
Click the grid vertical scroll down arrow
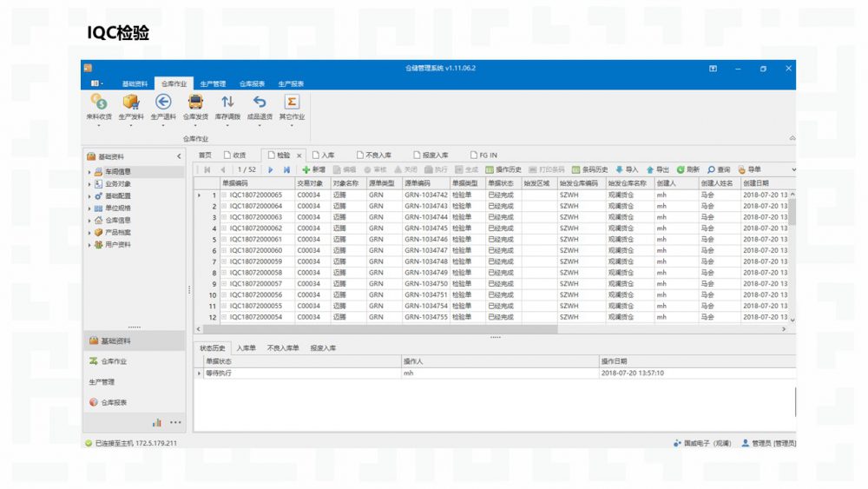792,320
